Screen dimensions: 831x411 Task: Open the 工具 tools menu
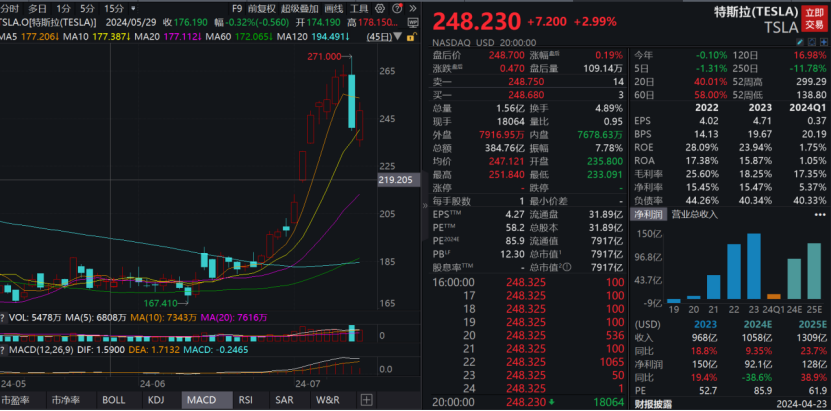(359, 8)
